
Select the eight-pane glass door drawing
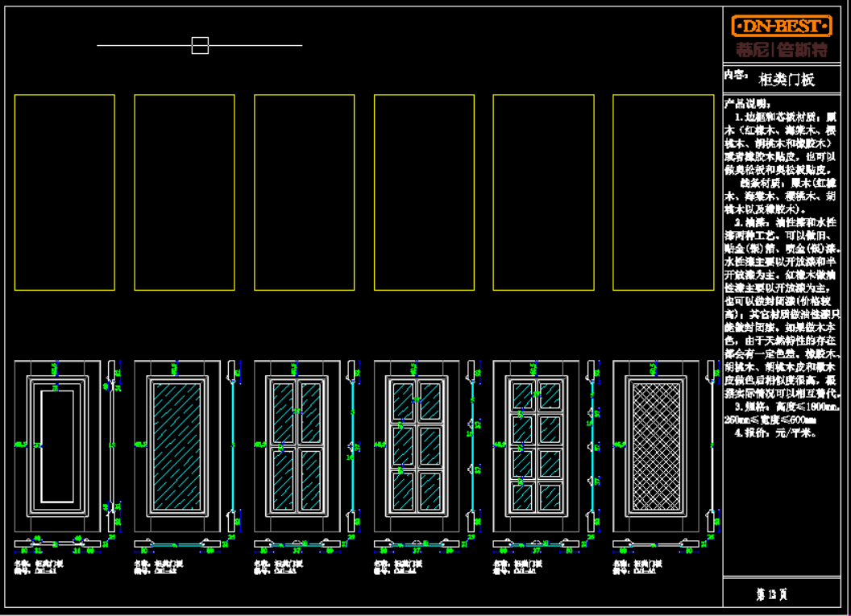536,445
